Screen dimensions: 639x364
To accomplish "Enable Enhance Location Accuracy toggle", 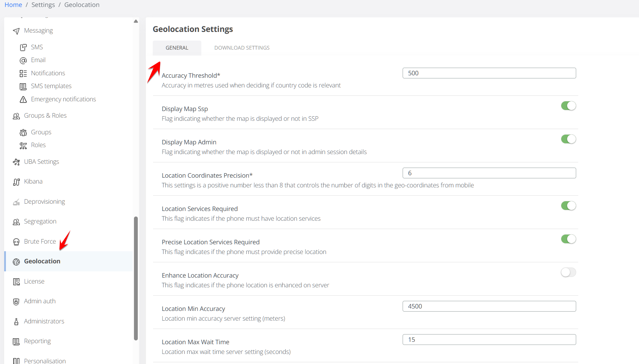I will [568, 272].
